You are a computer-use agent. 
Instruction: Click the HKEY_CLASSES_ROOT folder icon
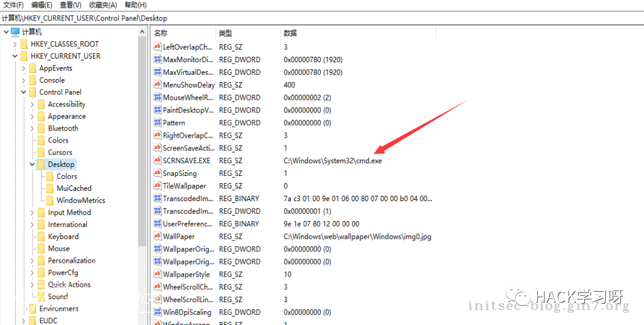[x=24, y=44]
